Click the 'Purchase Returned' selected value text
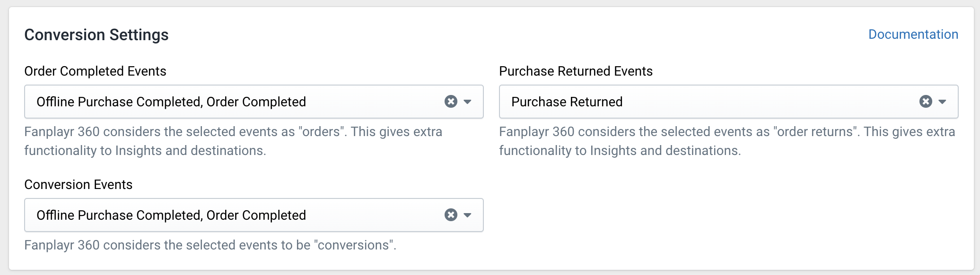This screenshot has height=275, width=980. point(567,102)
